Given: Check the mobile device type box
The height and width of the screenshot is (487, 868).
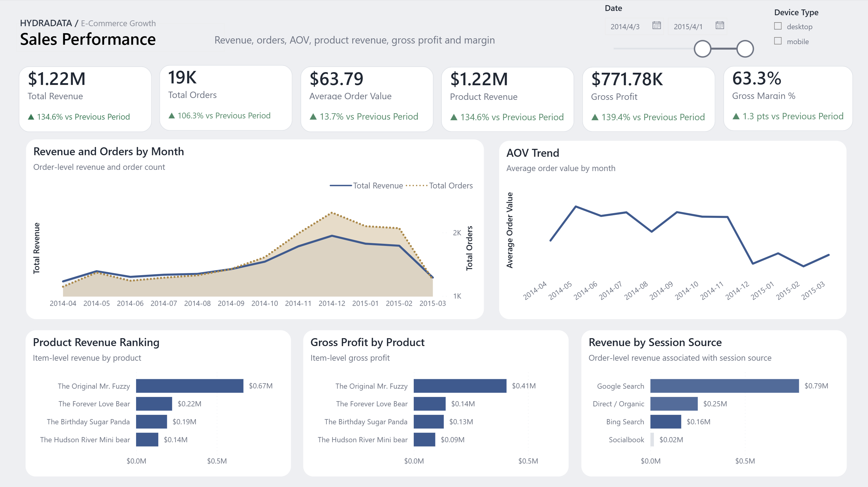Looking at the screenshot, I should point(778,41).
